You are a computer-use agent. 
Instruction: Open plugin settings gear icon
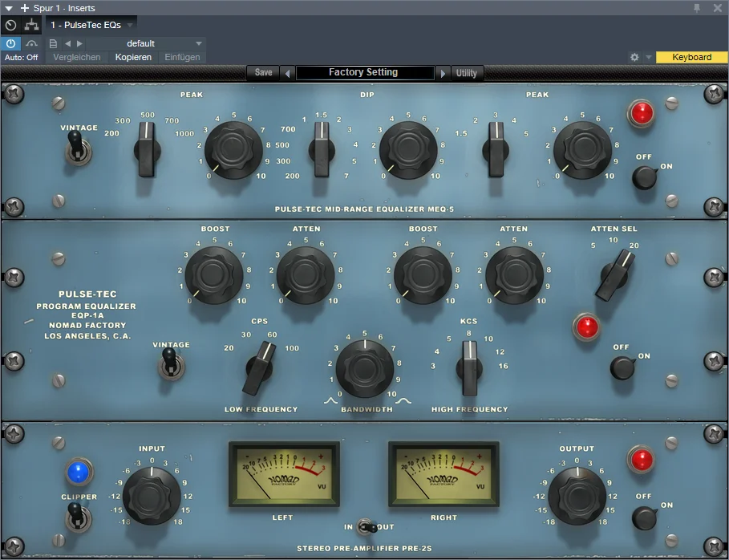(x=634, y=57)
